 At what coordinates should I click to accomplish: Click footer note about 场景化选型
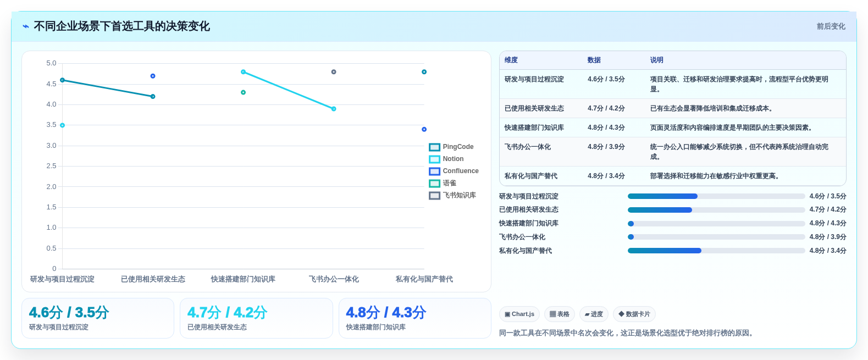point(627,333)
